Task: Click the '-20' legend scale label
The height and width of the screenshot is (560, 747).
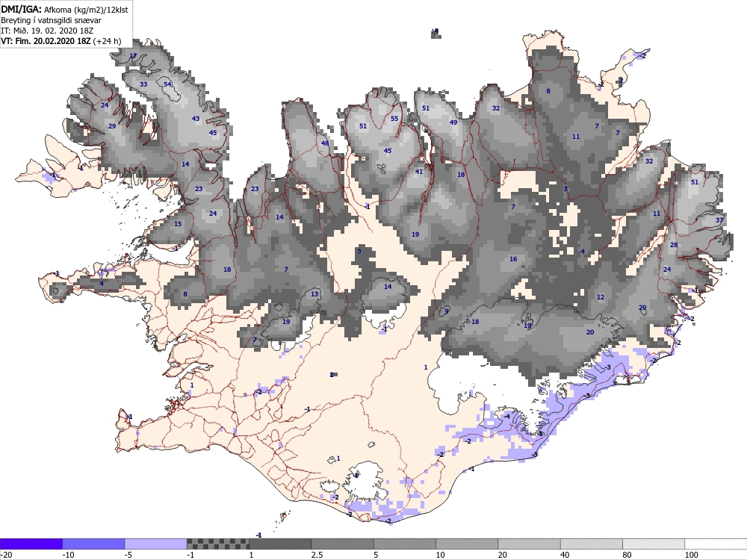Action: point(6,556)
